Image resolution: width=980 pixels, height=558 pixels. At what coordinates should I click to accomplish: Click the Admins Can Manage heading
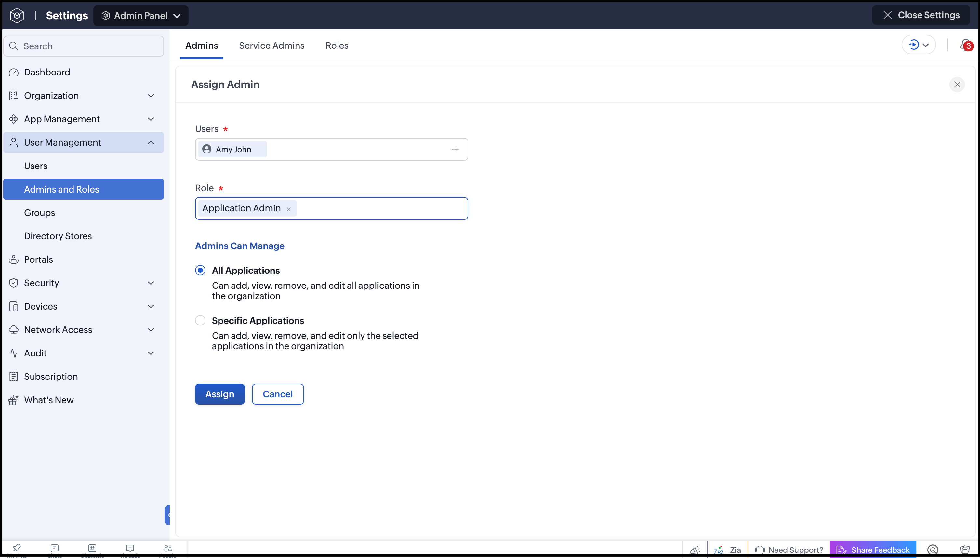tap(239, 246)
